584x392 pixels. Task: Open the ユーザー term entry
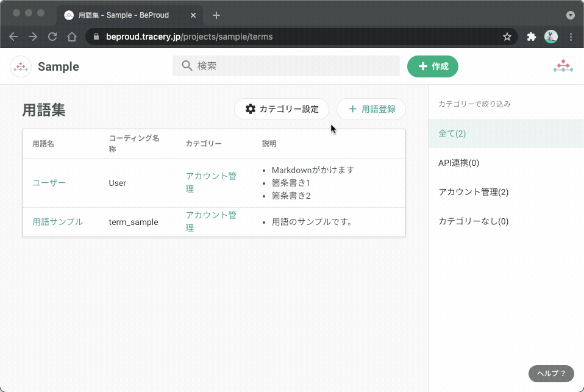click(x=49, y=182)
